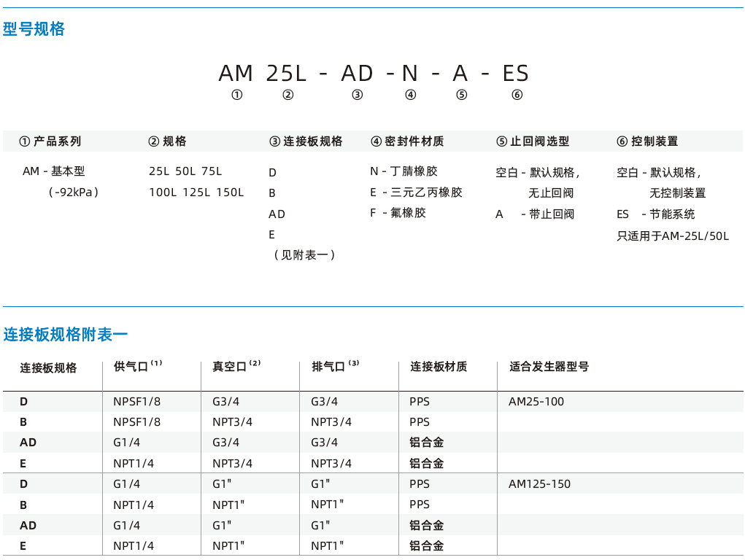Click the option ES - 节能系统
The image size is (745, 560).
point(656,214)
